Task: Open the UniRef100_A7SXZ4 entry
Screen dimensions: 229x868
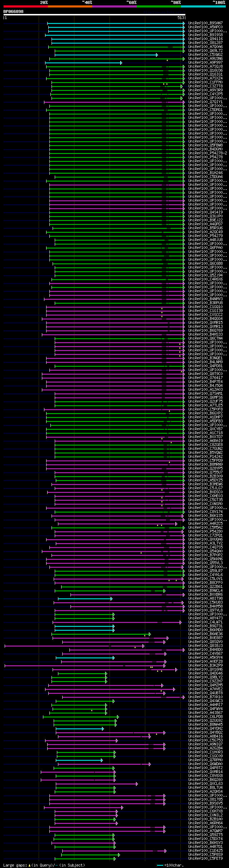Action: pyautogui.click(x=205, y=78)
